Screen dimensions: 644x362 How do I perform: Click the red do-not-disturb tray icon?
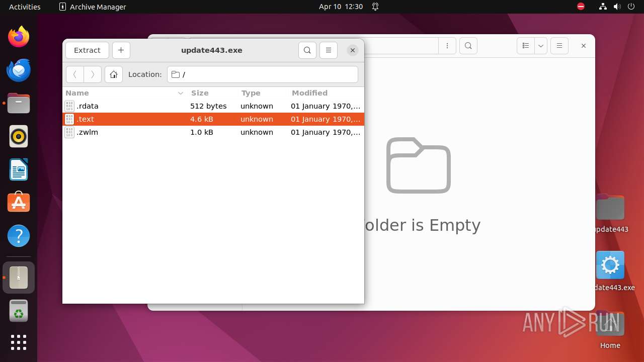(x=581, y=7)
